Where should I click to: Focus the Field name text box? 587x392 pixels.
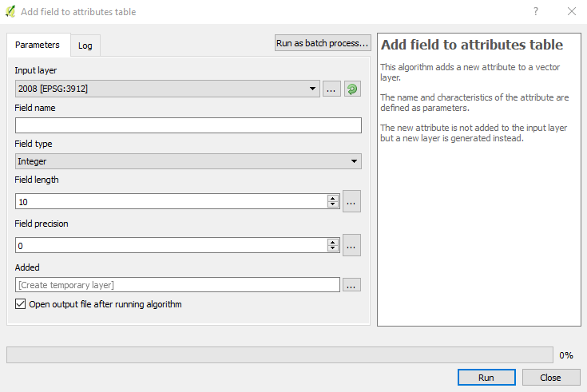click(188, 125)
